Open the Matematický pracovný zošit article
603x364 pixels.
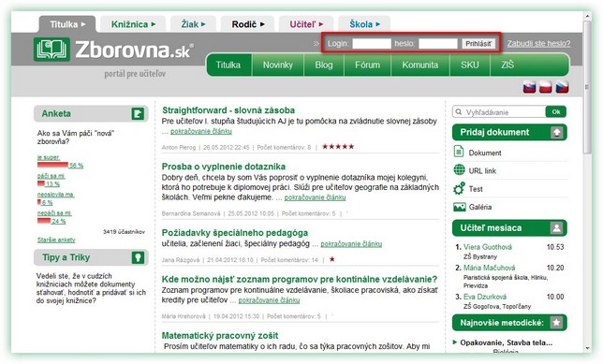coord(220,336)
